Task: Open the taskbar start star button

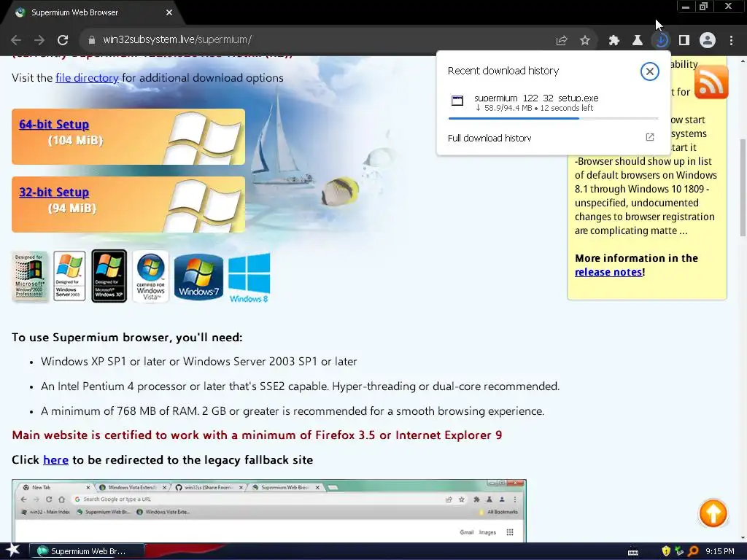Action: coord(12,551)
